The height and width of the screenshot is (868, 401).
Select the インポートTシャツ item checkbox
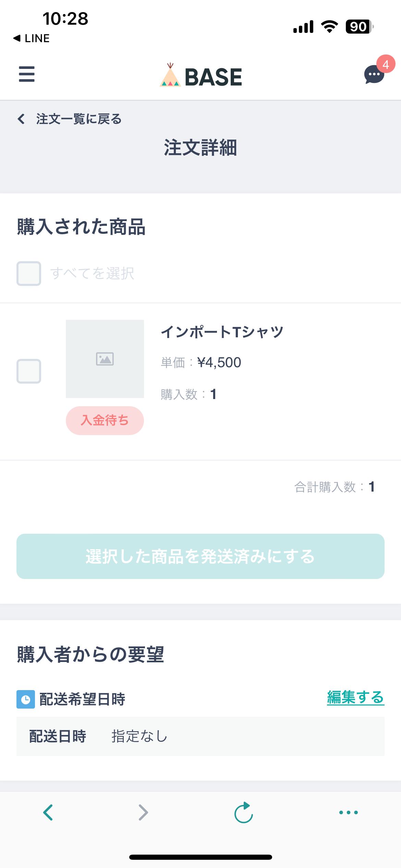point(29,371)
